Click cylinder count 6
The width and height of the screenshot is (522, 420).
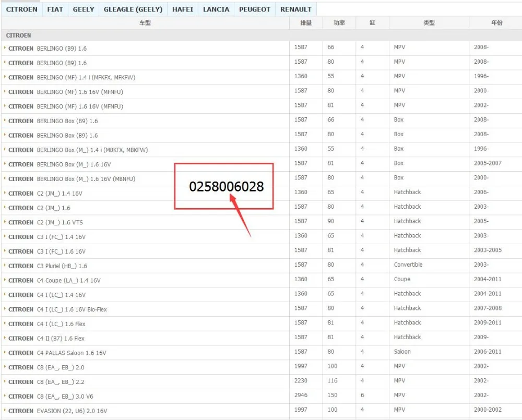(x=362, y=395)
